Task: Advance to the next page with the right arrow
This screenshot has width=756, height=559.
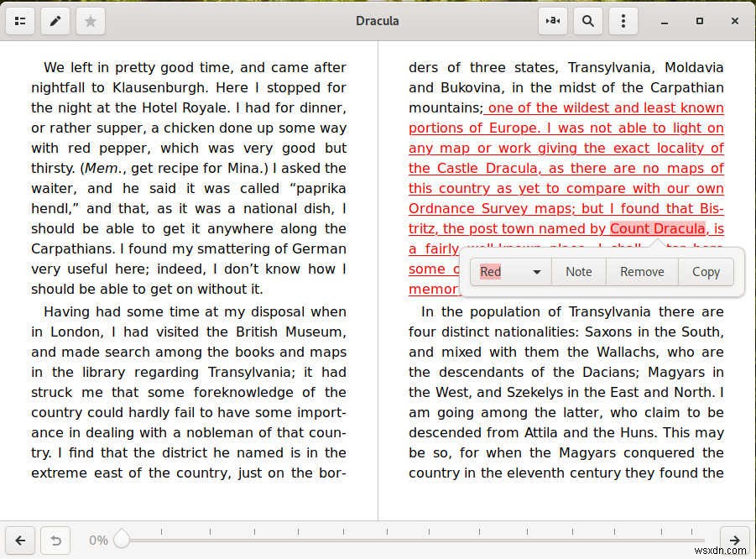Action: (x=735, y=541)
